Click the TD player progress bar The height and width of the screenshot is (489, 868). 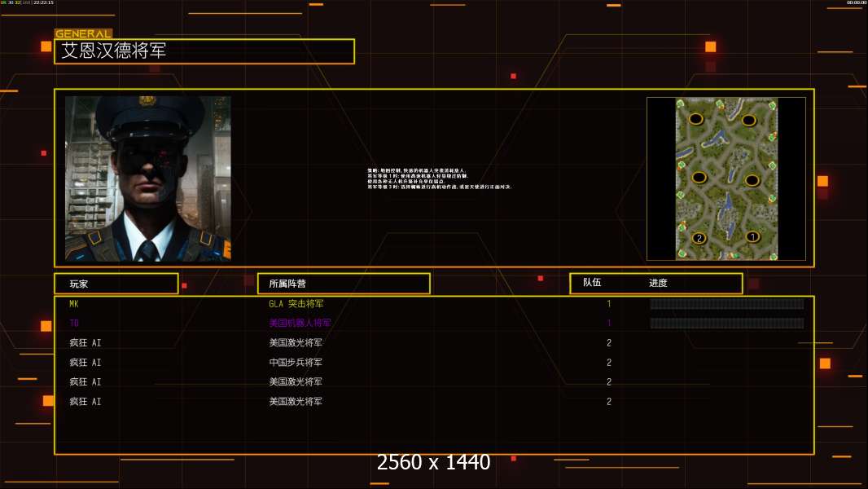pyautogui.click(x=727, y=323)
